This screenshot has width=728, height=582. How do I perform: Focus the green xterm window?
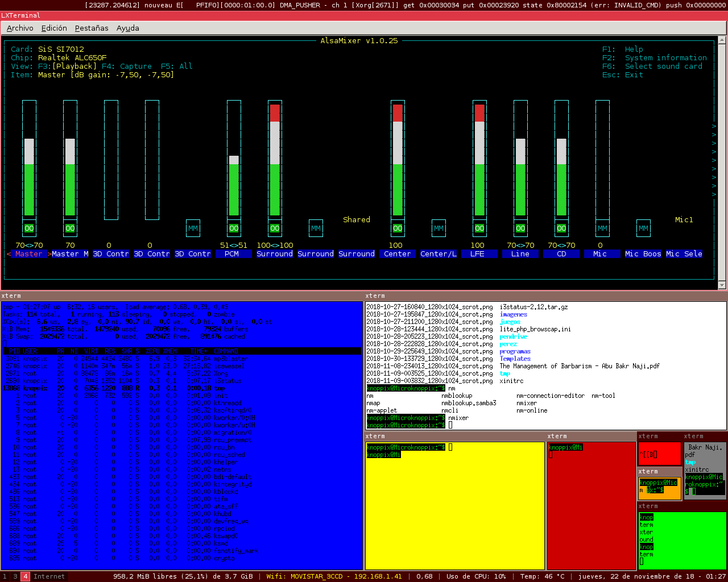(x=682, y=540)
